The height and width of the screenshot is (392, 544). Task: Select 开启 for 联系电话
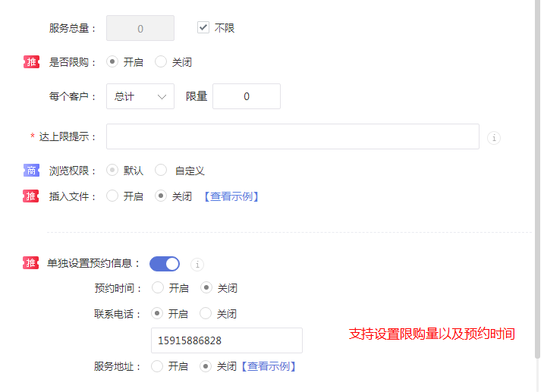157,313
